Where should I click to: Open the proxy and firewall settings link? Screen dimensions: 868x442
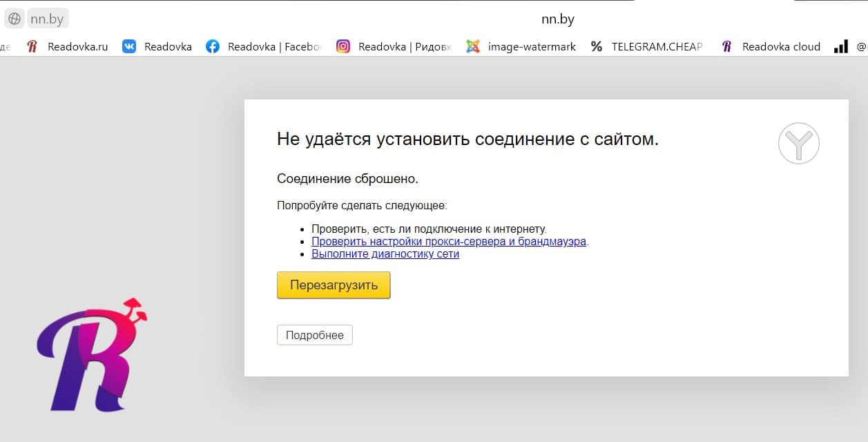pyautogui.click(x=449, y=241)
